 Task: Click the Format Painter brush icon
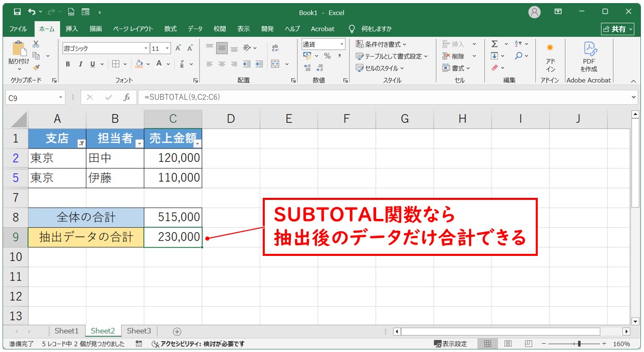(x=36, y=67)
